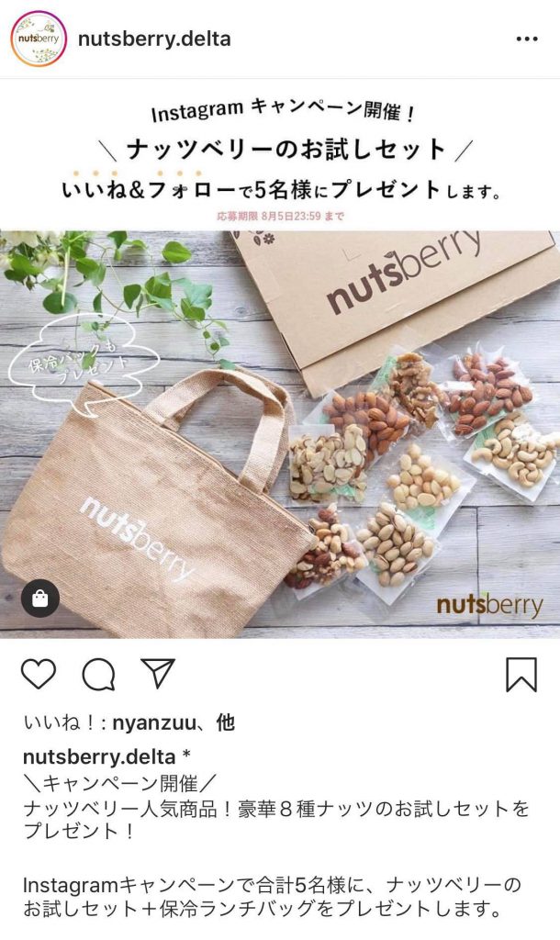Share the post via paper airplane icon
The width and height of the screenshot is (560, 940).
click(158, 673)
